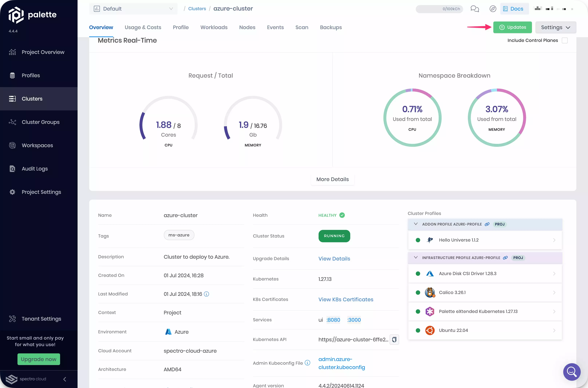Open Project Overview chart icon

[x=12, y=52]
